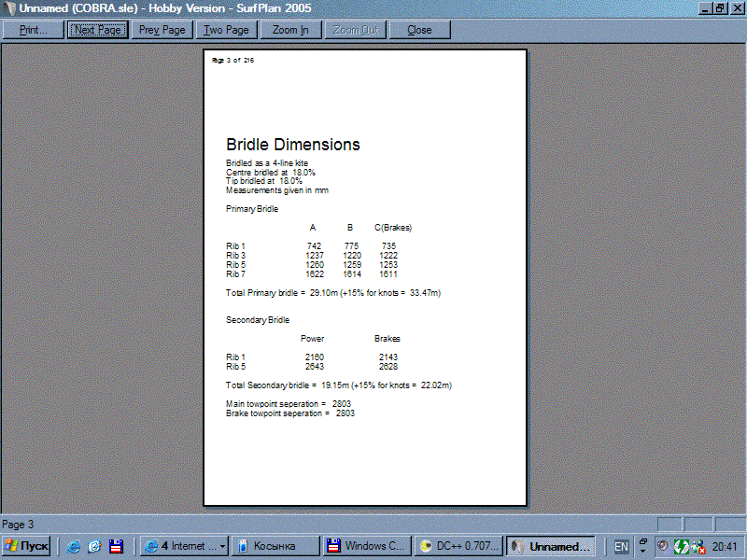
Task: Go back with Prev Page button
Action: 162,30
